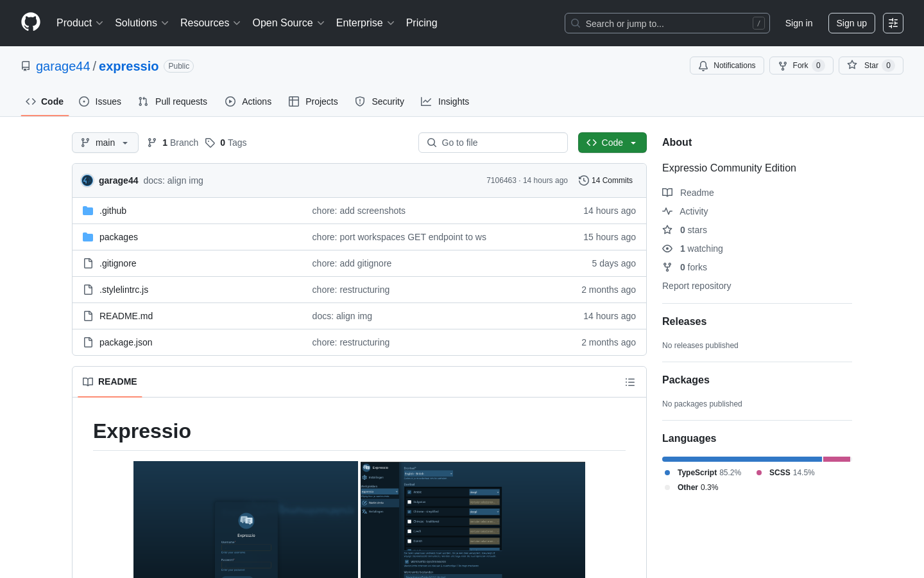Click the garage44 avatar in commit row
The height and width of the screenshot is (578, 924).
coord(87,180)
